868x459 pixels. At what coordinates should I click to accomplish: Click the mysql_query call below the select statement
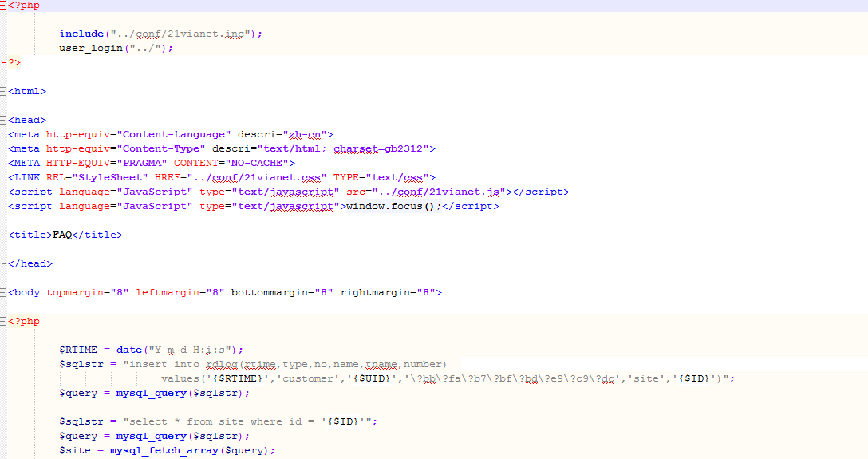click(151, 437)
